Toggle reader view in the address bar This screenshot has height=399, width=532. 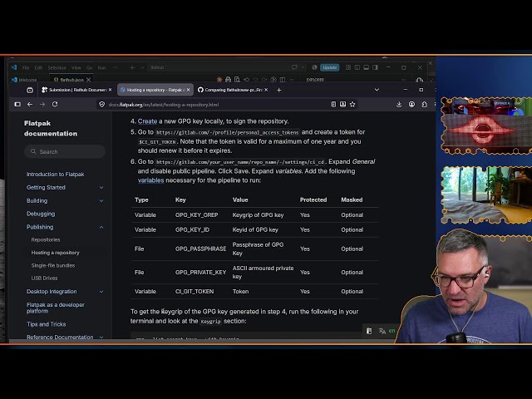(x=333, y=104)
